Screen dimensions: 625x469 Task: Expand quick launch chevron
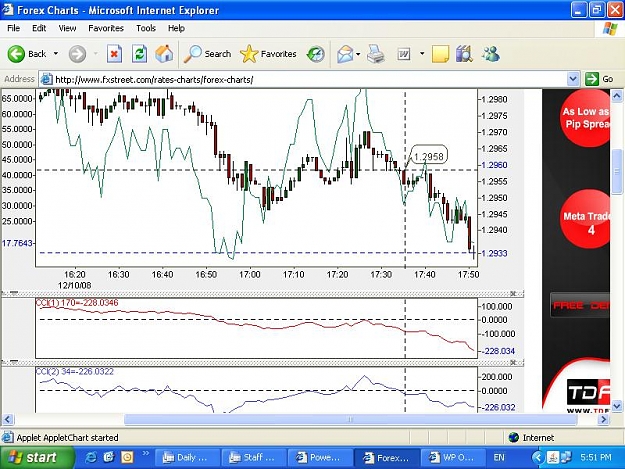pyautogui.click(x=145, y=453)
